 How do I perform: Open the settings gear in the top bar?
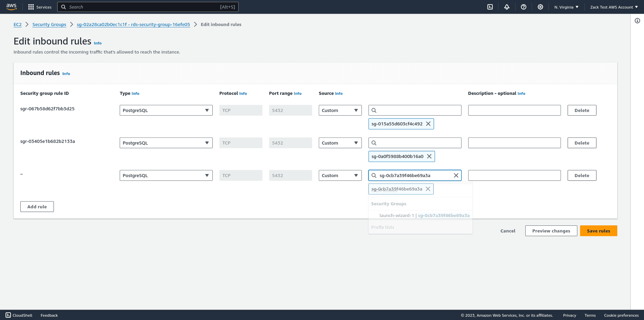click(x=540, y=7)
